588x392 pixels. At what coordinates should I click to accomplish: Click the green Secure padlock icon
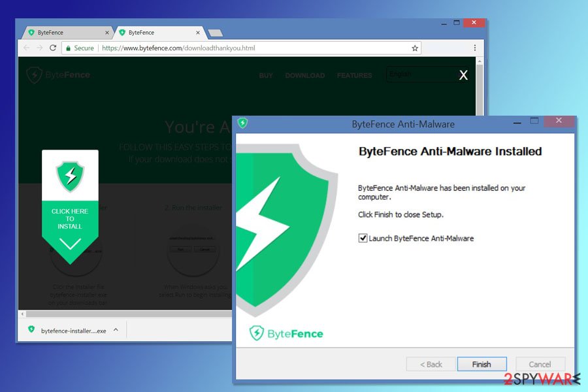pyautogui.click(x=68, y=48)
